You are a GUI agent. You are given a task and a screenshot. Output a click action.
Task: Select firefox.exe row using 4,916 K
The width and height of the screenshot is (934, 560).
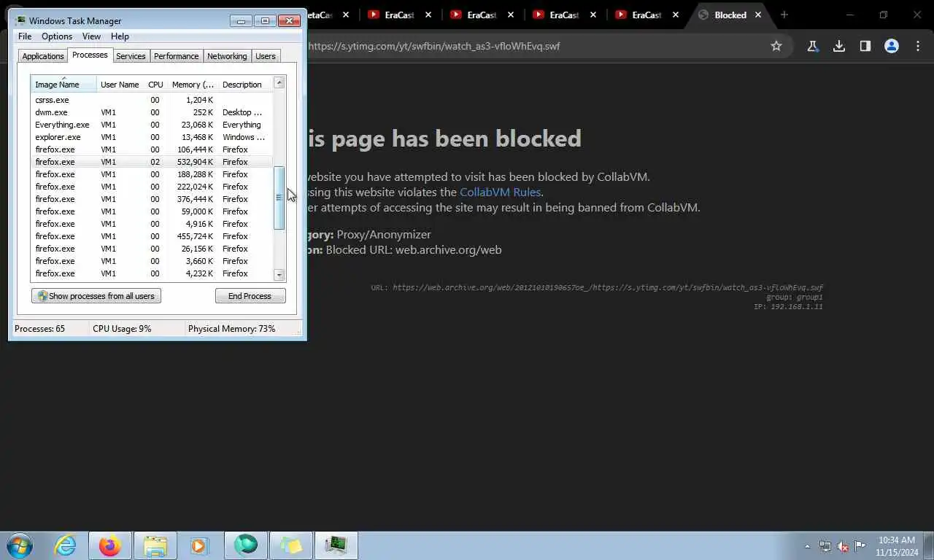pos(152,224)
